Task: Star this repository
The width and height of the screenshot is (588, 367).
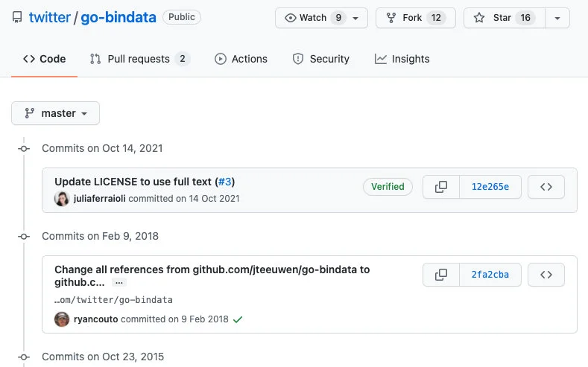Action: (505, 18)
